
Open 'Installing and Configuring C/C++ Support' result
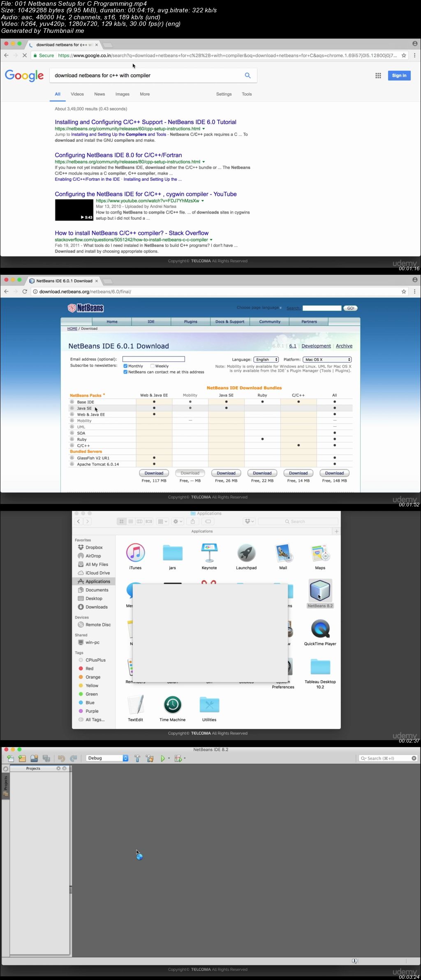(146, 122)
